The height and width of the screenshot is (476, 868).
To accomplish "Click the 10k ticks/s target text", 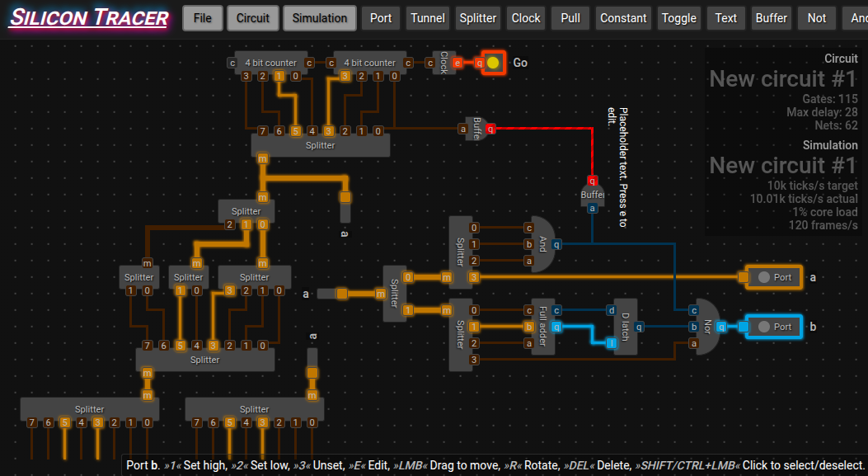I will click(812, 185).
